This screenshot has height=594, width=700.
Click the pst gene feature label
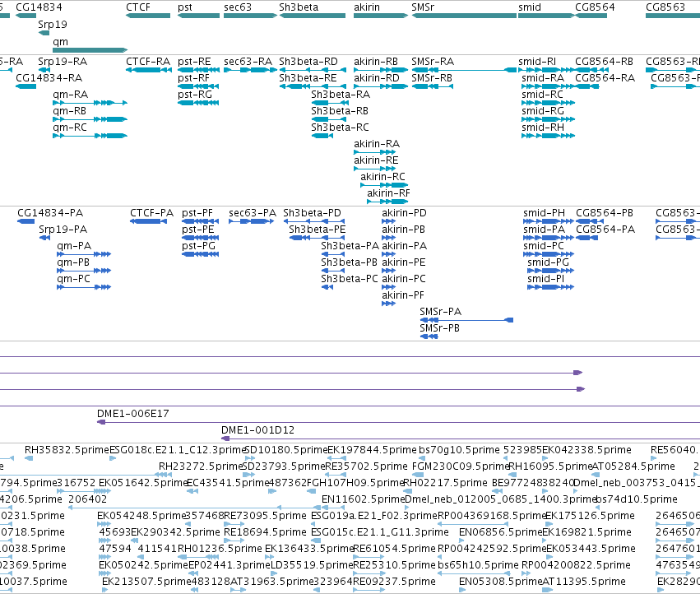185,7
